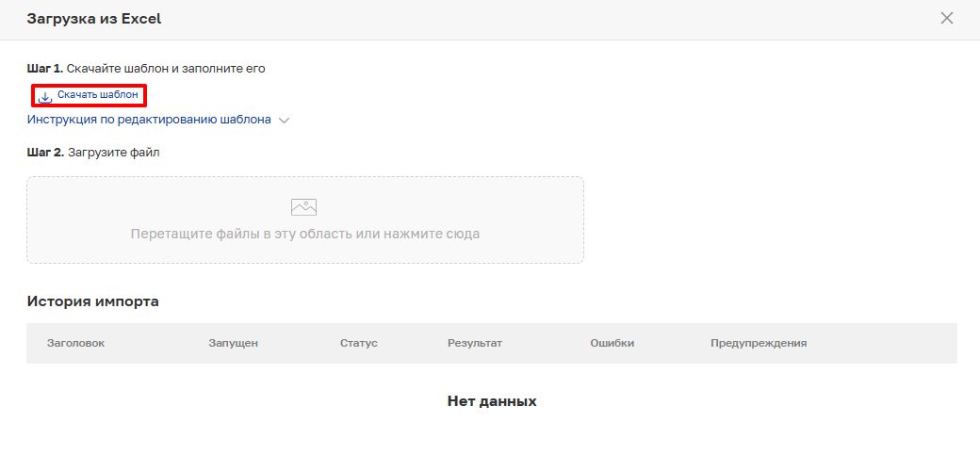Click the История импорта section heading
980x455 pixels.
(x=92, y=301)
